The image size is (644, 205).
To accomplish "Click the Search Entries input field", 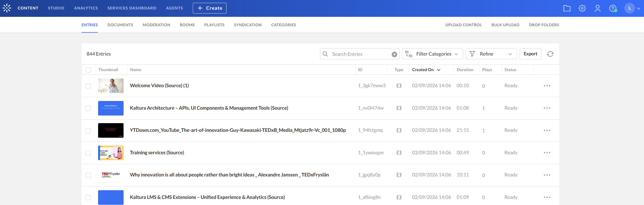I will tap(359, 54).
